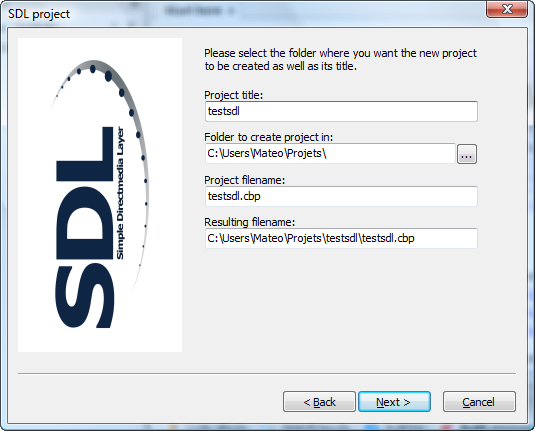
Task: Click the 'Project title:' label
Action: (234, 95)
